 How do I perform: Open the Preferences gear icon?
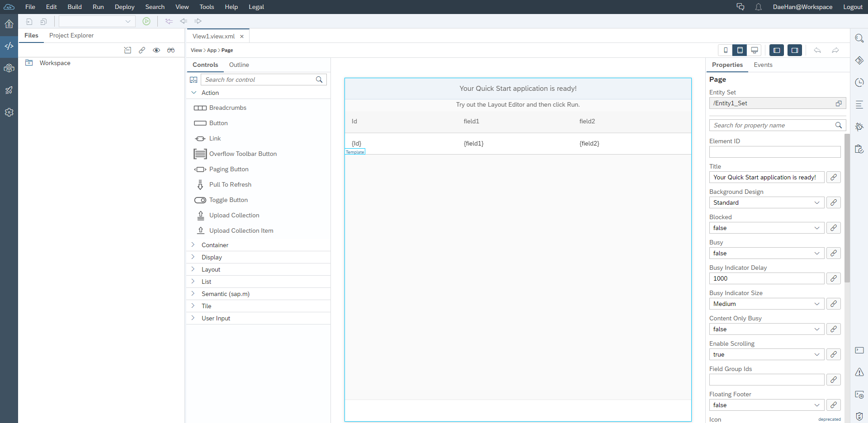9,113
